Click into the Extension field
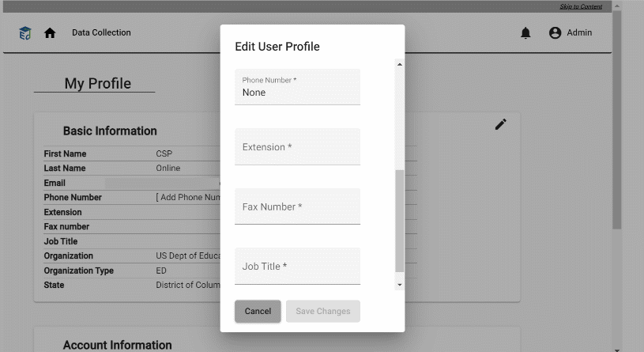The image size is (644, 352). point(297,147)
